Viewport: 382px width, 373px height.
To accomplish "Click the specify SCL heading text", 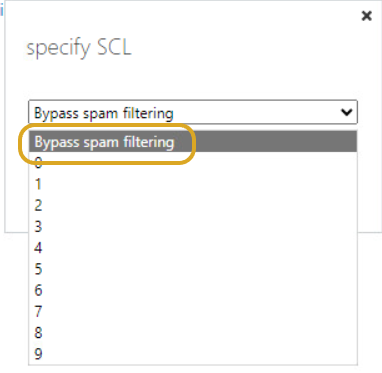I will (79, 49).
